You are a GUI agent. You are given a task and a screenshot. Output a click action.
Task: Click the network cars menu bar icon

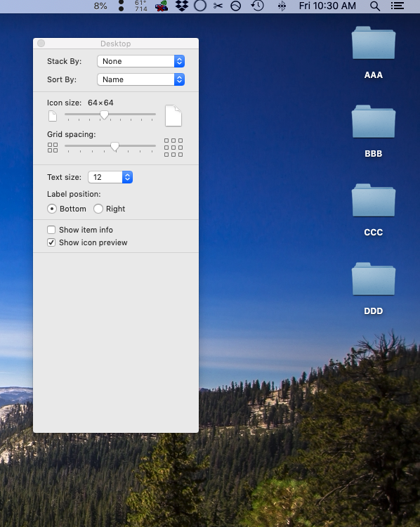pos(162,6)
